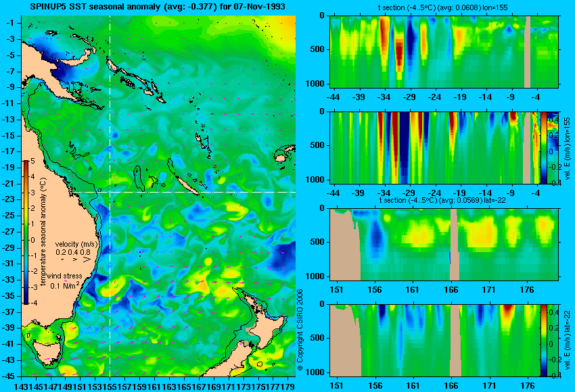
Task: Click the horizontal white dashed line at latitude -22
Action: click(185, 192)
